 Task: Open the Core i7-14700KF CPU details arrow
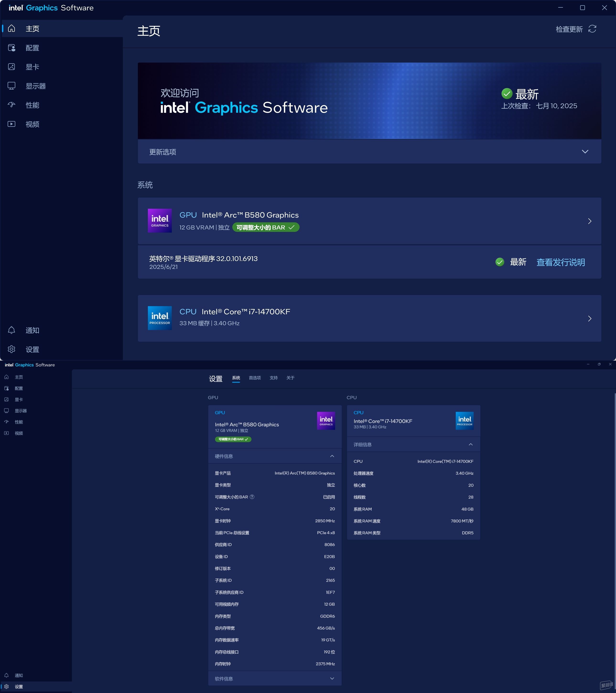[x=590, y=318]
